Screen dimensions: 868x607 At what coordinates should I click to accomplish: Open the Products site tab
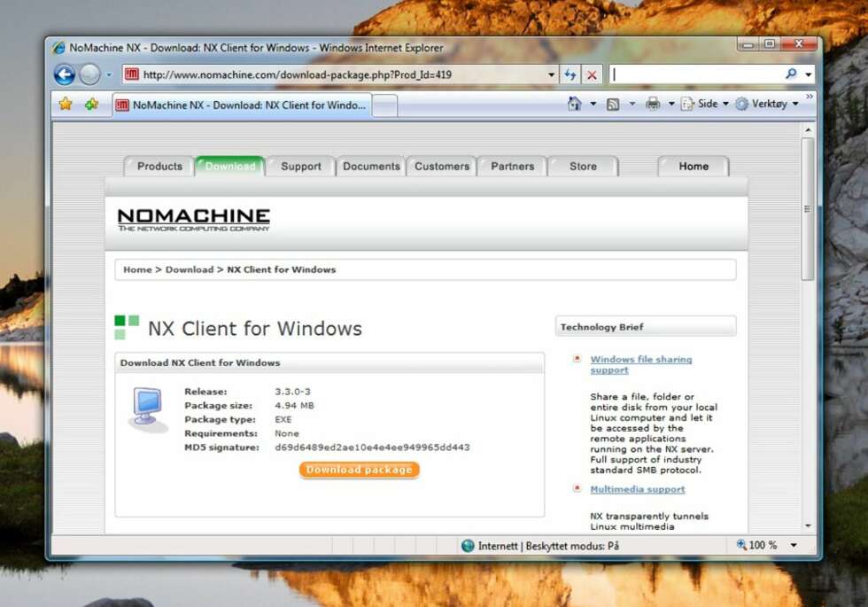coord(159,167)
